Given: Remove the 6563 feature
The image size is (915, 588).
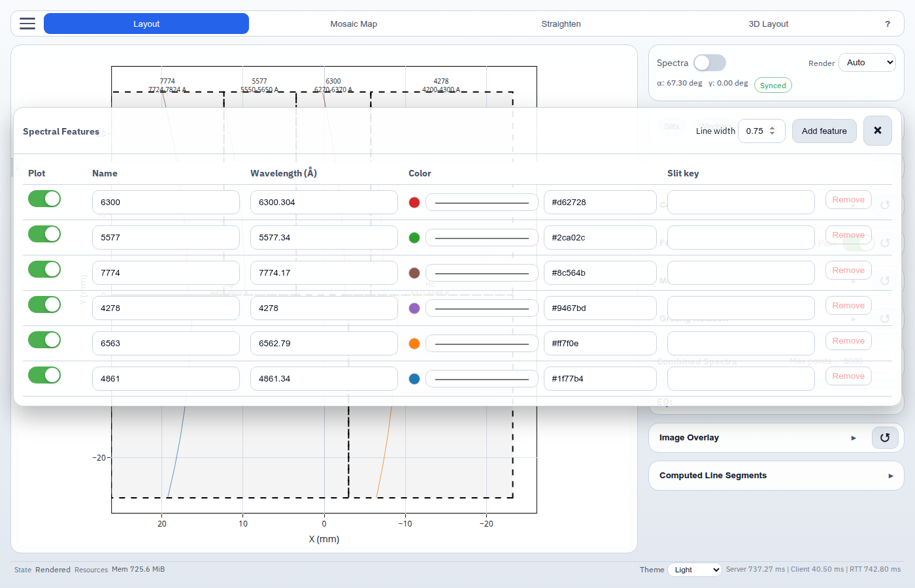Looking at the screenshot, I should (848, 341).
